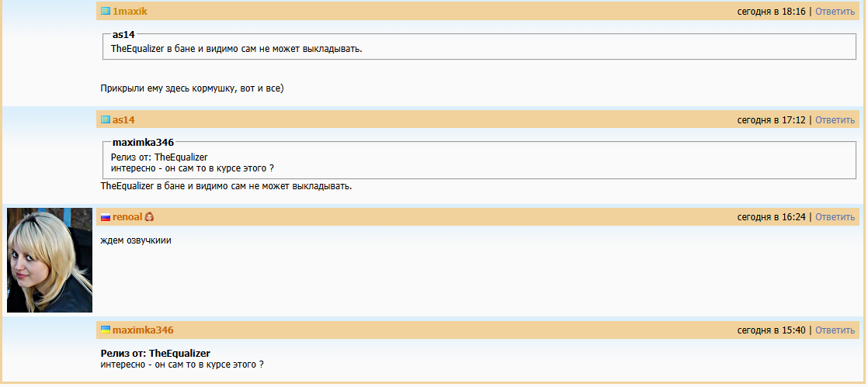Click the comment text ждем озвучкиии
The height and width of the screenshot is (387, 868).
click(136, 240)
